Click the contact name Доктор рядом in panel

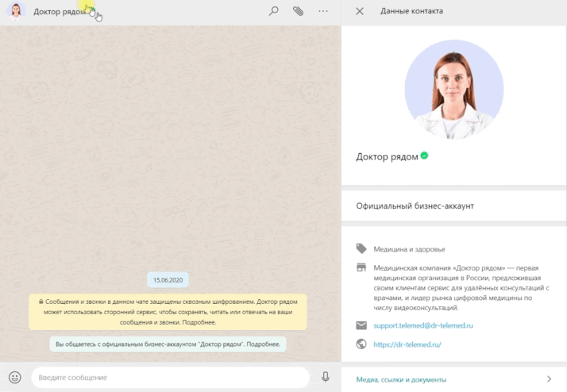pos(387,156)
